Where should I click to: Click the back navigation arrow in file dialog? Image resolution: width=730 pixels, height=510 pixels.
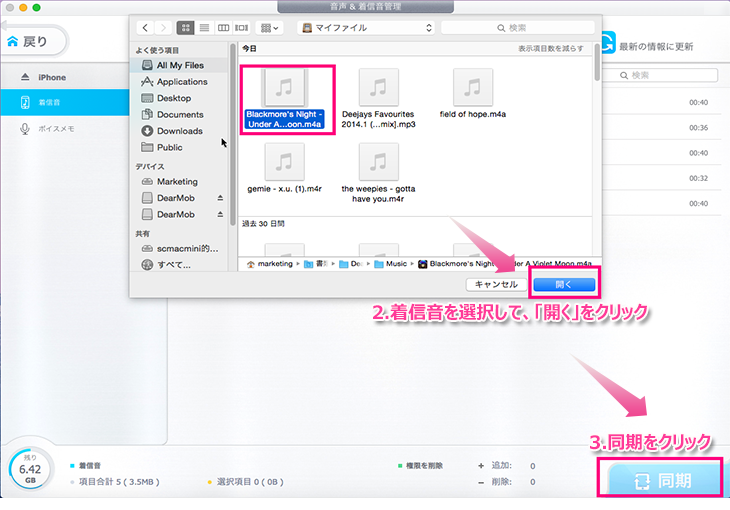pos(145,27)
